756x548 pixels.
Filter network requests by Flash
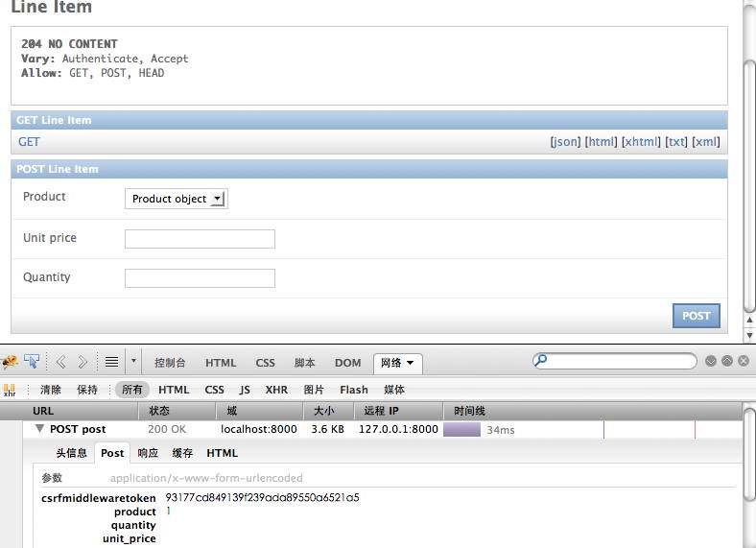click(x=354, y=390)
